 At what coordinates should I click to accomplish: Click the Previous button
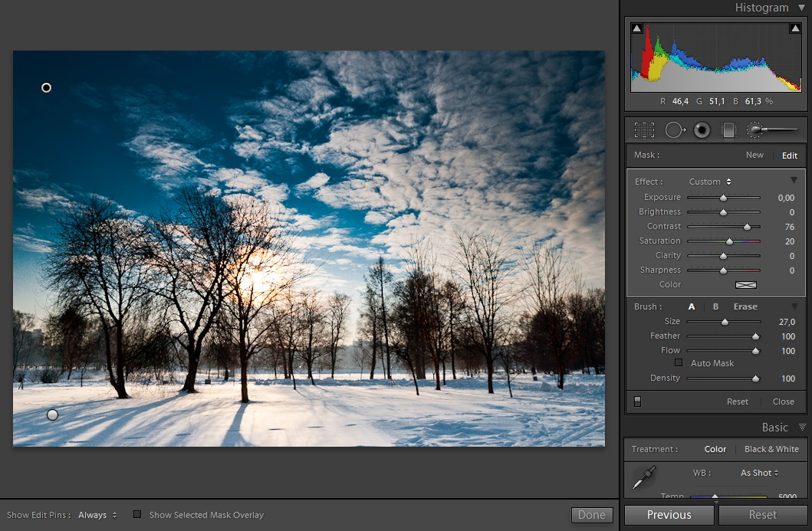pos(669,515)
